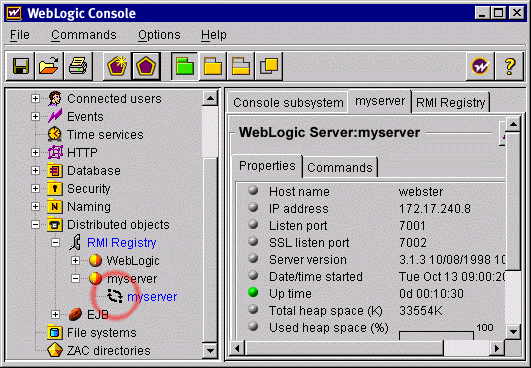Click the Time services clock icon
Viewport: 531px width, 368px height.
(x=55, y=134)
